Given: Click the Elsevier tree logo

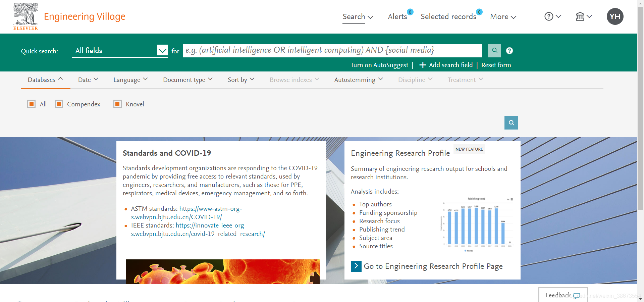Looking at the screenshot, I should click(25, 16).
